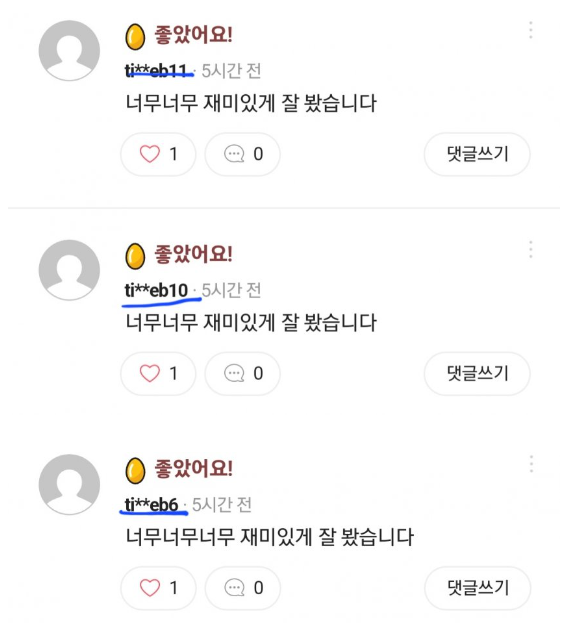Click 댓글쓰기 button under ti**eb6 review

[x=477, y=588]
